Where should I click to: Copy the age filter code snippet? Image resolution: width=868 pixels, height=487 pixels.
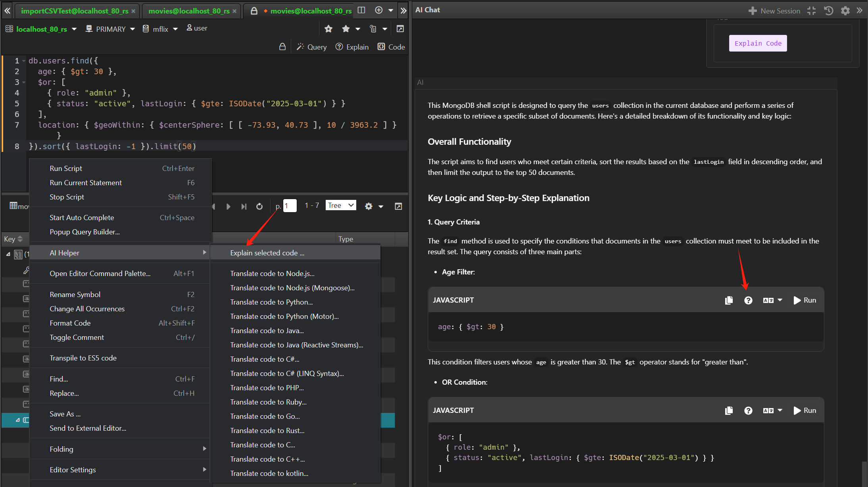[x=729, y=300]
